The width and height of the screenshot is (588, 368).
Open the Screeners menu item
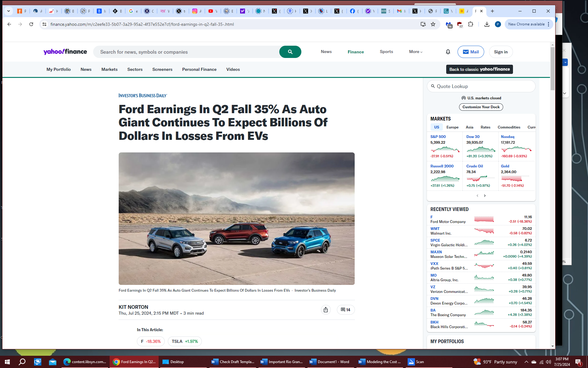[162, 70]
